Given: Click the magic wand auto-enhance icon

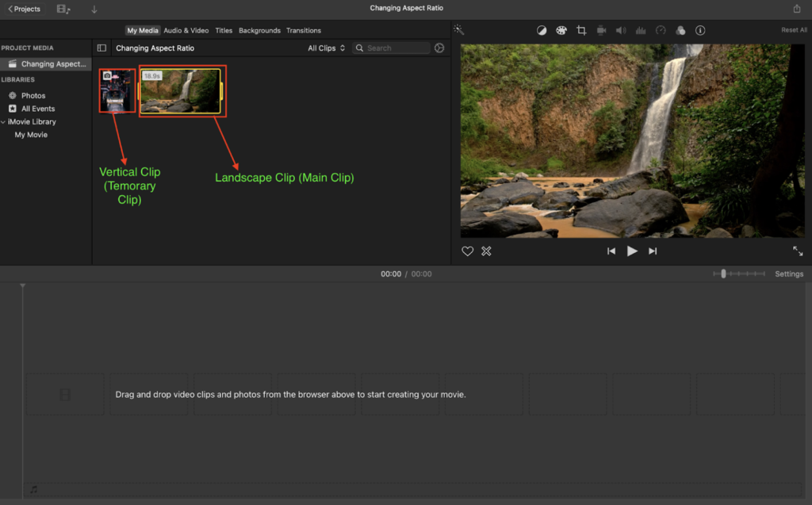Looking at the screenshot, I should click(458, 30).
